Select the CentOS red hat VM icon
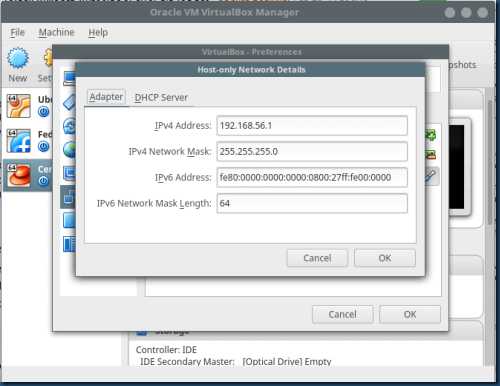 tap(19, 175)
